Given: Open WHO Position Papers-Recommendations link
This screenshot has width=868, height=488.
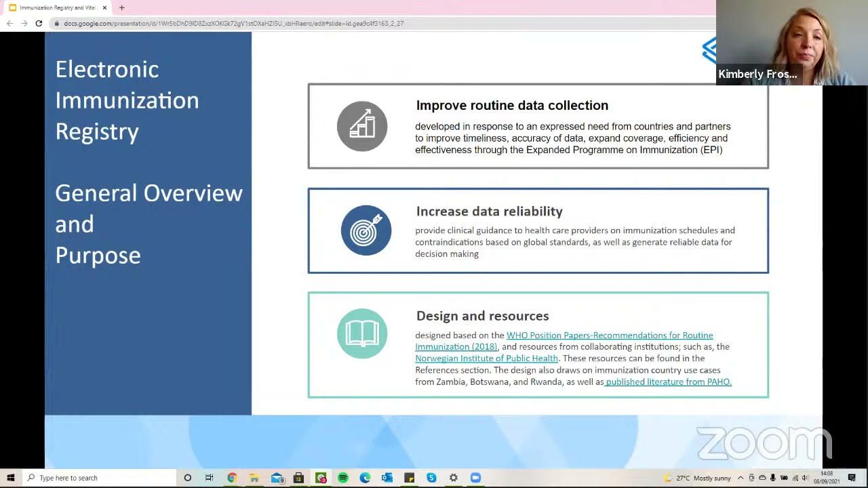Looking at the screenshot, I should coord(564,341).
